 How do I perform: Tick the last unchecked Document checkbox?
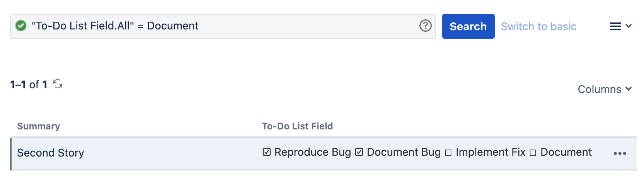tap(533, 153)
